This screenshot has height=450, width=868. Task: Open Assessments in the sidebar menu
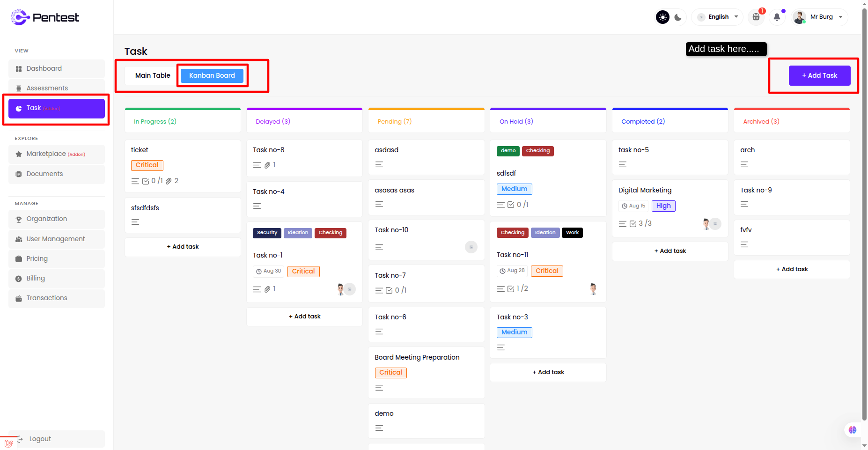click(47, 88)
